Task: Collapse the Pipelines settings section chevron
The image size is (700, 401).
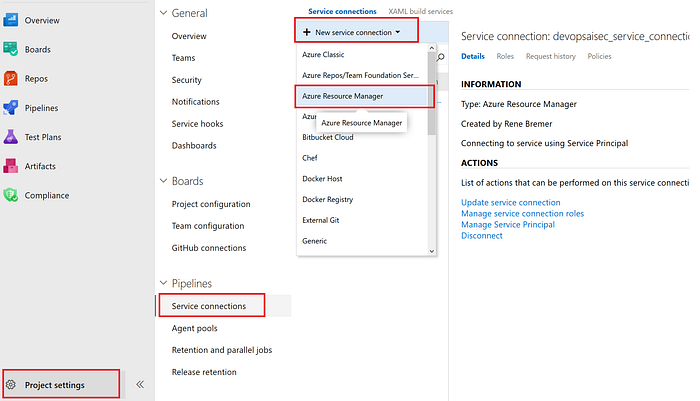Action: (163, 283)
